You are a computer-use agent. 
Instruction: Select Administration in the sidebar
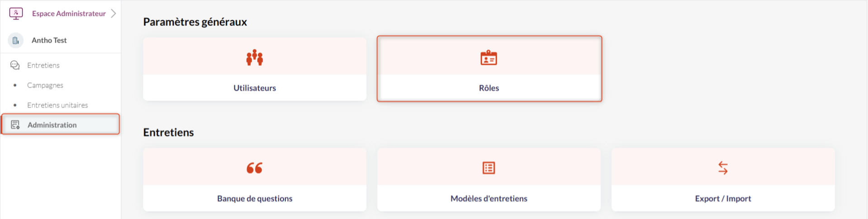[52, 125]
